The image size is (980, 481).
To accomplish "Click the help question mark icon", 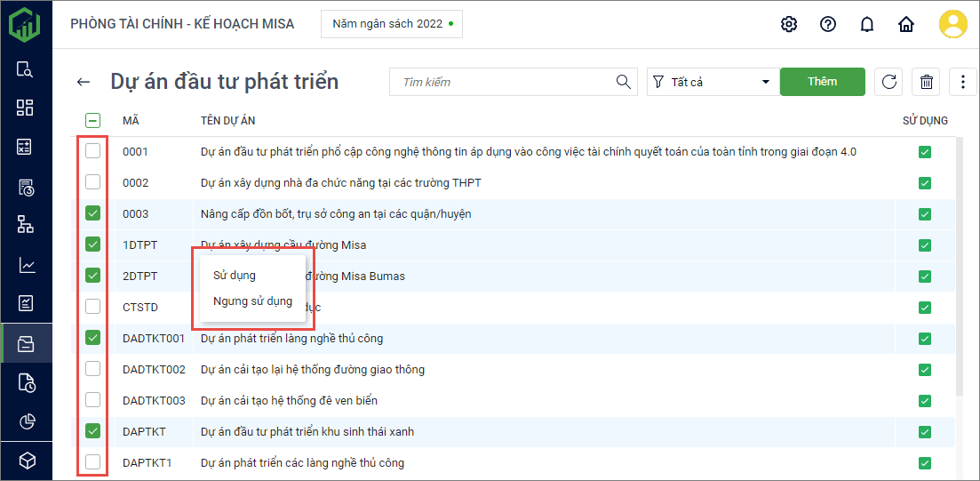I will click(827, 24).
